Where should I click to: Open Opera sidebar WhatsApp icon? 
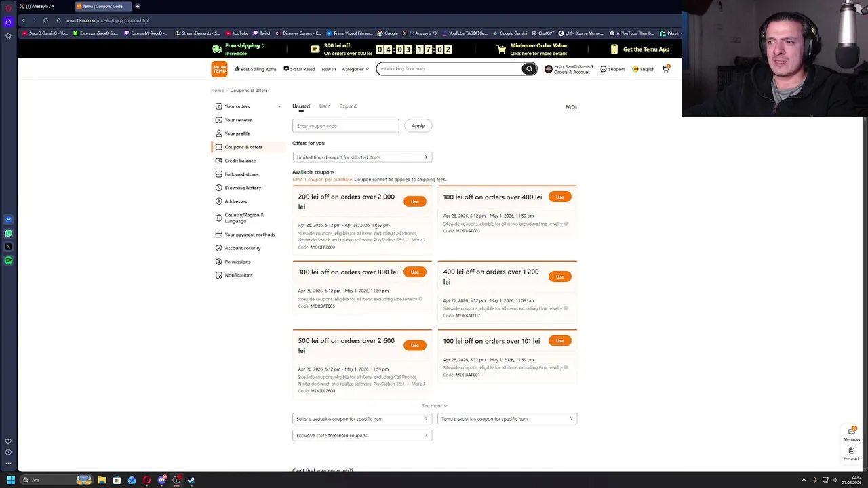[x=8, y=233]
